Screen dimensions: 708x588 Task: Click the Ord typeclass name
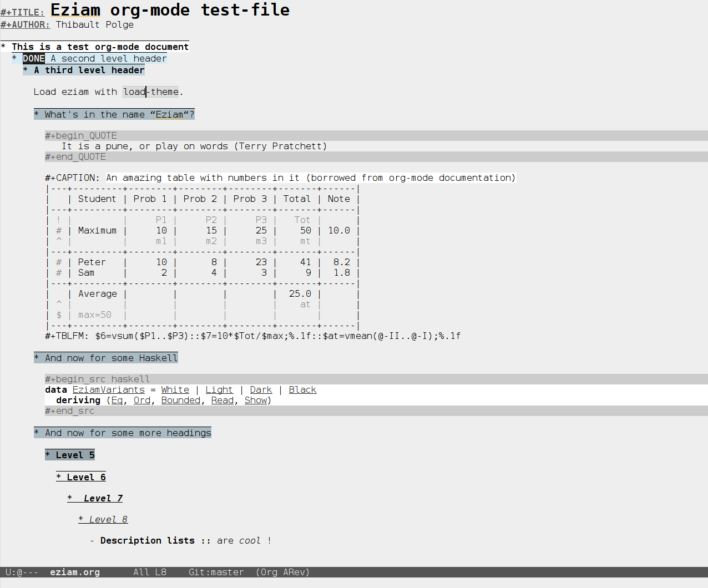142,401
